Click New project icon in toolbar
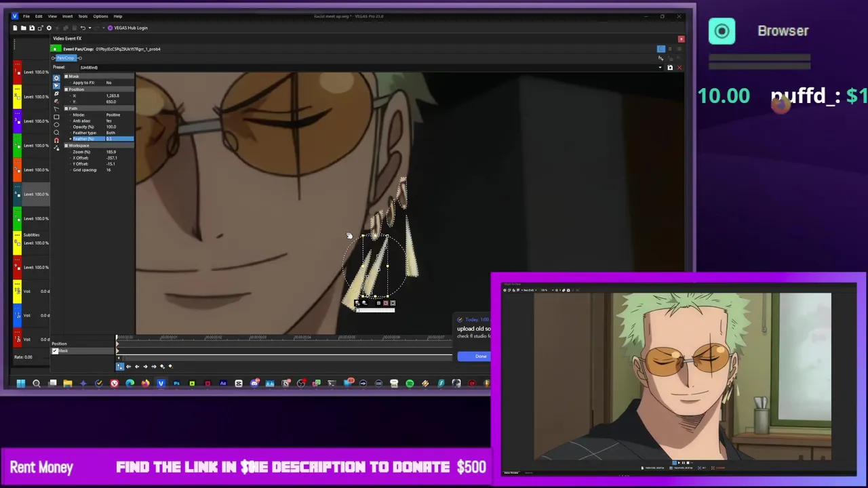This screenshot has height=488, width=868. (x=15, y=28)
